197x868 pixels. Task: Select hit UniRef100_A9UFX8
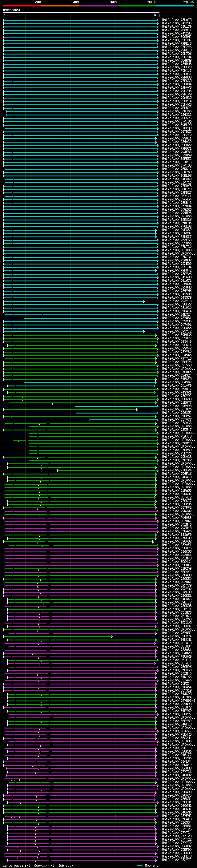point(177,67)
